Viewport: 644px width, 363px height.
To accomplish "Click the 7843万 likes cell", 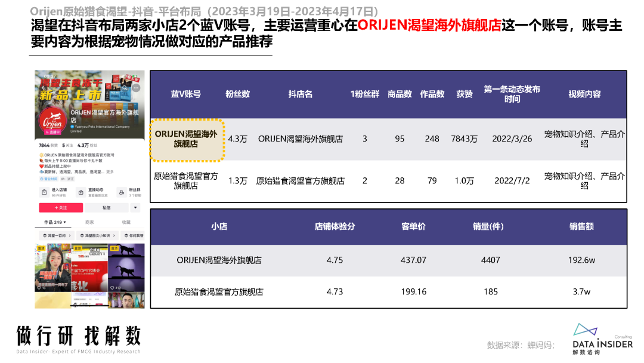I will (464, 139).
